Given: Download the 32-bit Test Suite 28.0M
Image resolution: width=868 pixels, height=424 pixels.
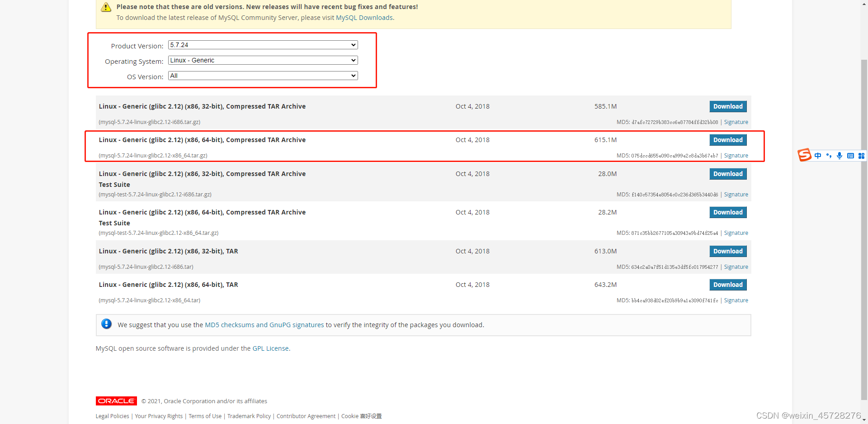Looking at the screenshot, I should point(728,174).
